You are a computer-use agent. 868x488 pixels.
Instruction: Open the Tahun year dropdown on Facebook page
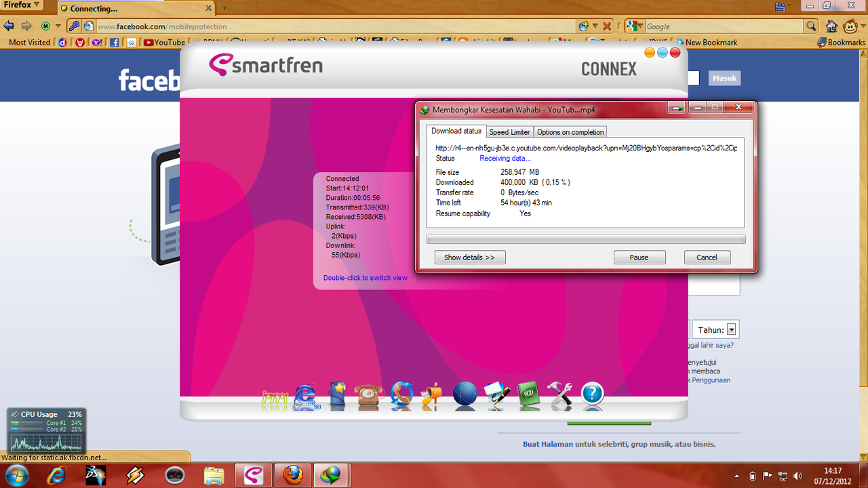click(731, 330)
